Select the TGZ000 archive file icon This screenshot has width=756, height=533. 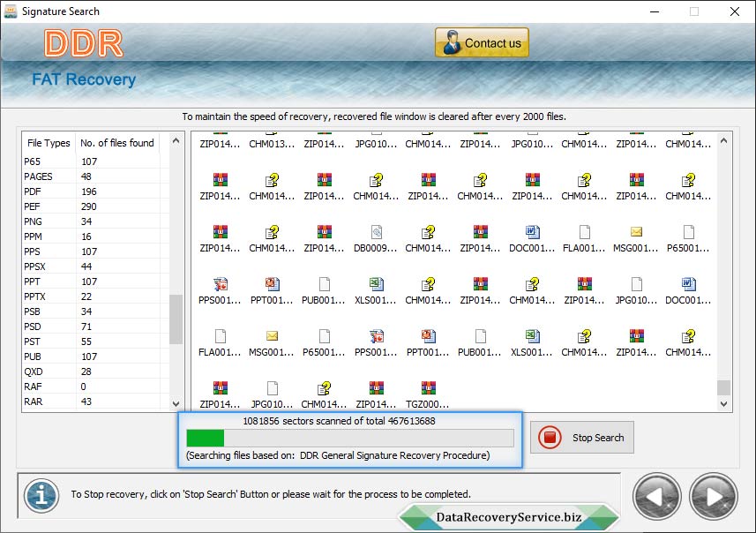tap(428, 388)
